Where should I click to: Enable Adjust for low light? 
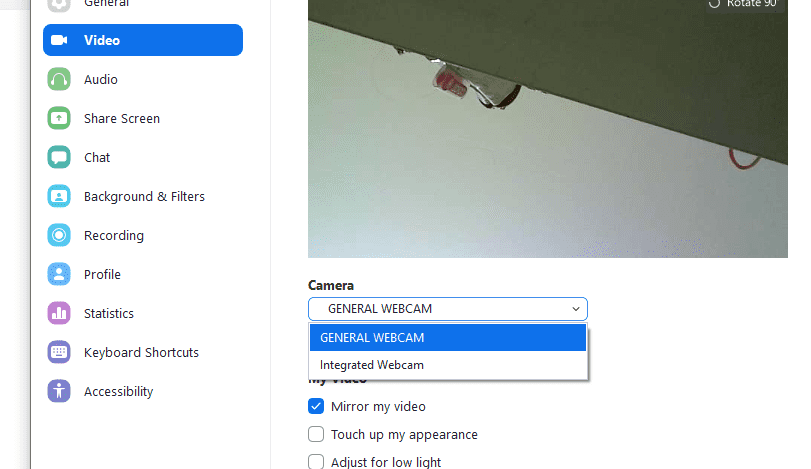pyautogui.click(x=316, y=462)
